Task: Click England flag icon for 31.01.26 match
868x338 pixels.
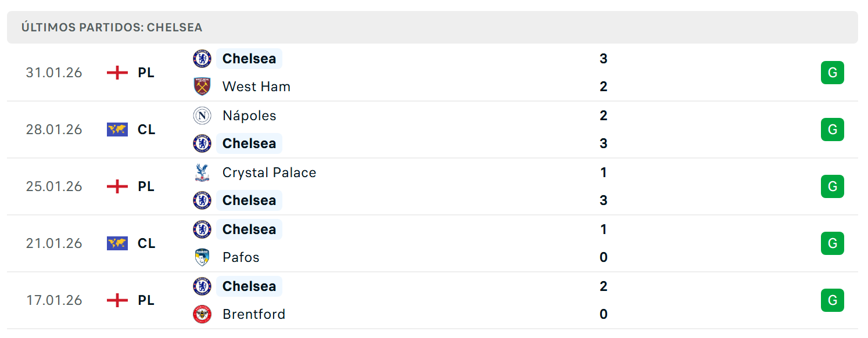Action: (117, 73)
